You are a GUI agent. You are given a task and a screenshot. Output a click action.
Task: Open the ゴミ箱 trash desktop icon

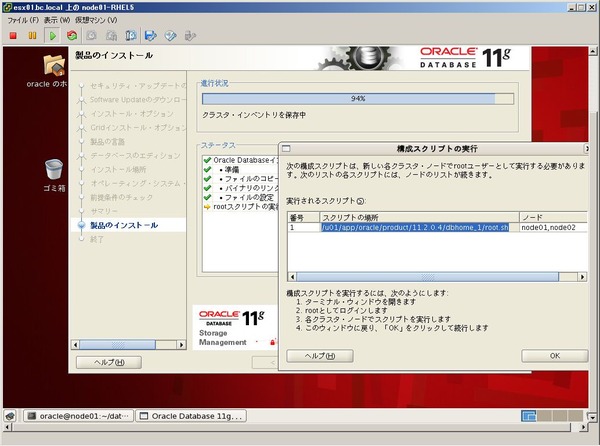tap(54, 169)
